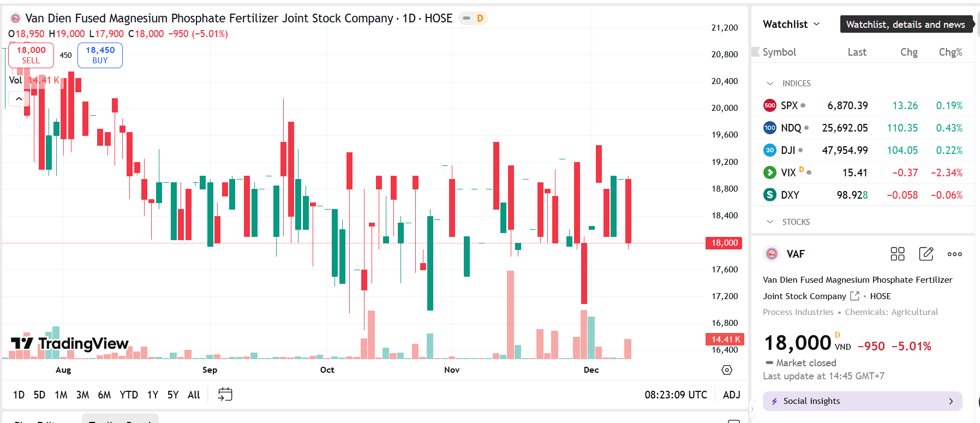Open the VAF more options menu
The image size is (980, 423).
(x=954, y=254)
